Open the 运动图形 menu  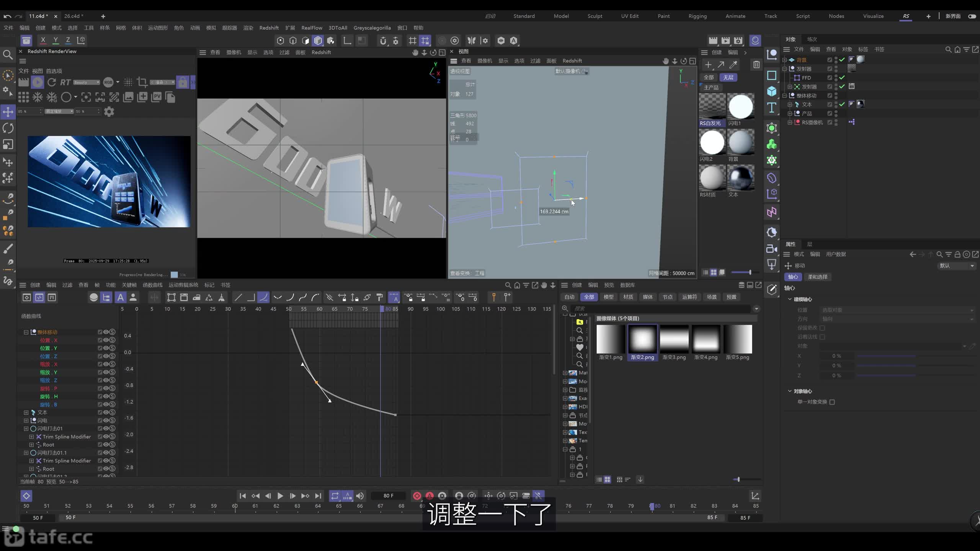click(158, 28)
